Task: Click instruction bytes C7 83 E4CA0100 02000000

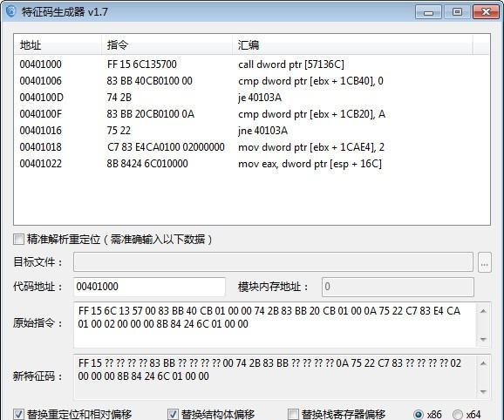Action: point(166,147)
